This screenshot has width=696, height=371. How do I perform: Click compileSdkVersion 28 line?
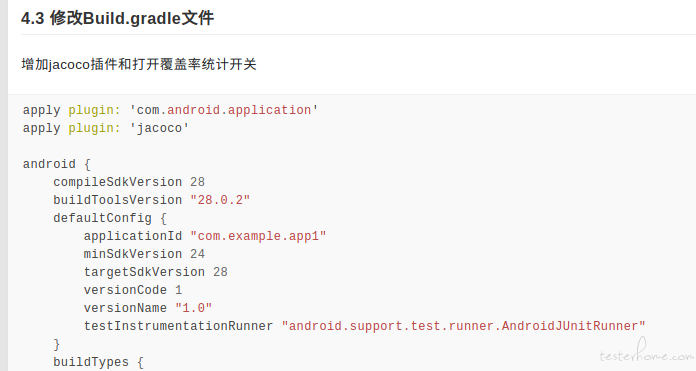click(129, 182)
